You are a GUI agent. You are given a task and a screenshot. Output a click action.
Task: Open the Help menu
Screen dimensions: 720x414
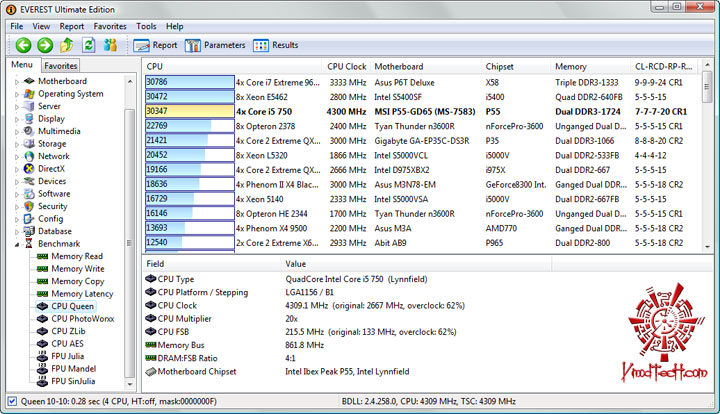(174, 26)
